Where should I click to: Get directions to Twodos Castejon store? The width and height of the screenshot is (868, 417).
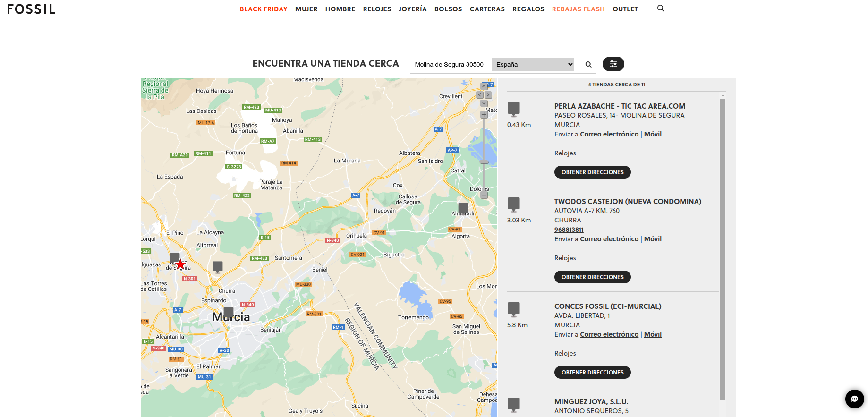tap(593, 277)
